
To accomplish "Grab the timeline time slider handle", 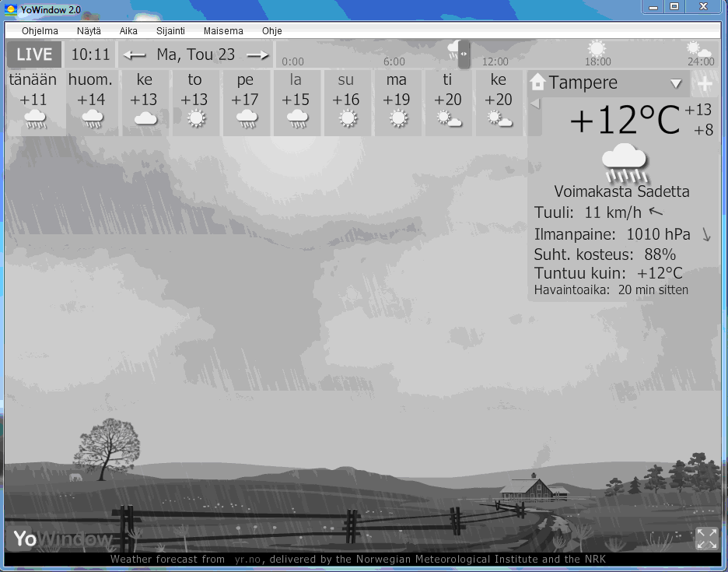I will tap(464, 54).
